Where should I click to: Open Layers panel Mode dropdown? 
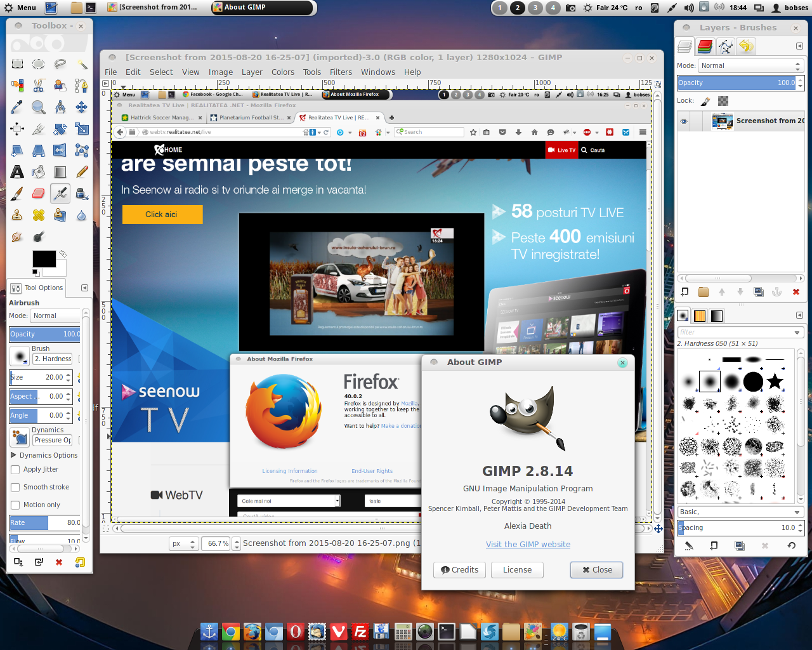(751, 66)
